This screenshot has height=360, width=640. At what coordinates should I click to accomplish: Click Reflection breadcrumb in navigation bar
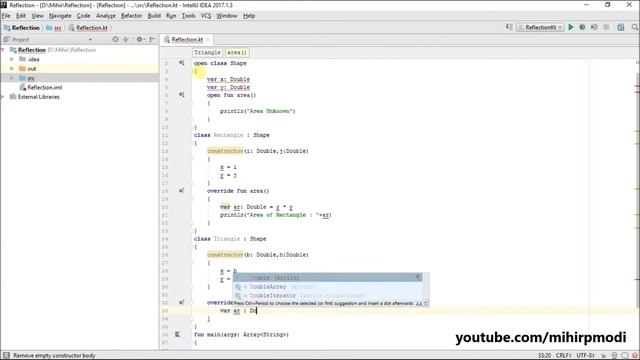22,28
